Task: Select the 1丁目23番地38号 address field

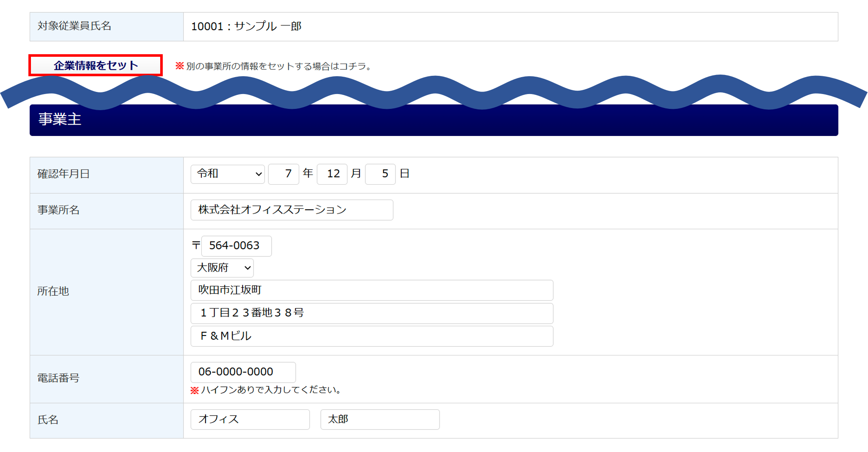Action: pyautogui.click(x=372, y=313)
